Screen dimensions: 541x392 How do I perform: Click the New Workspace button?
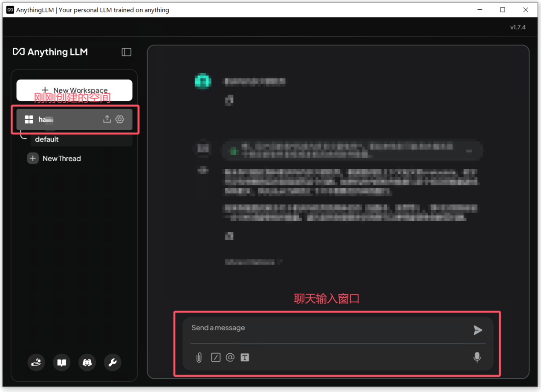(74, 90)
